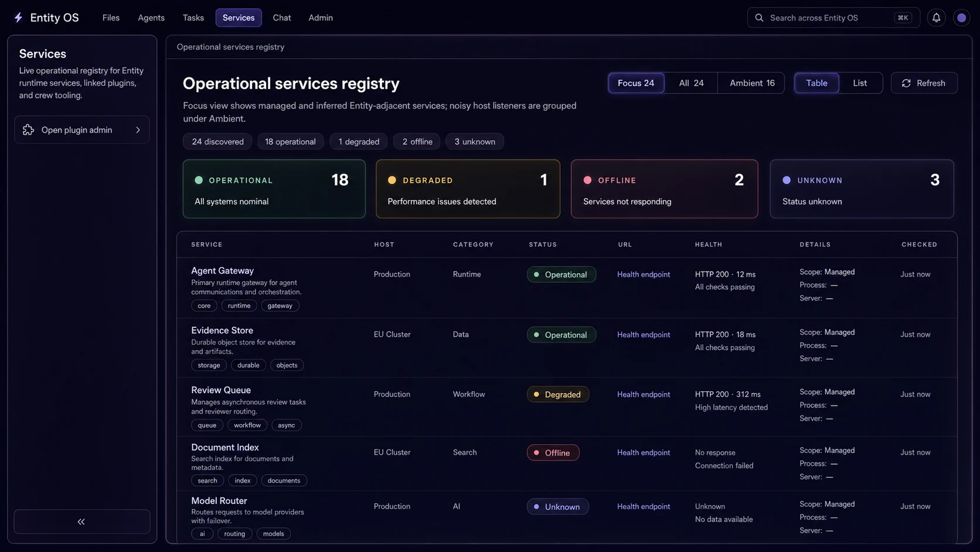The image size is (980, 552).
Task: Select the List view
Action: (x=860, y=83)
